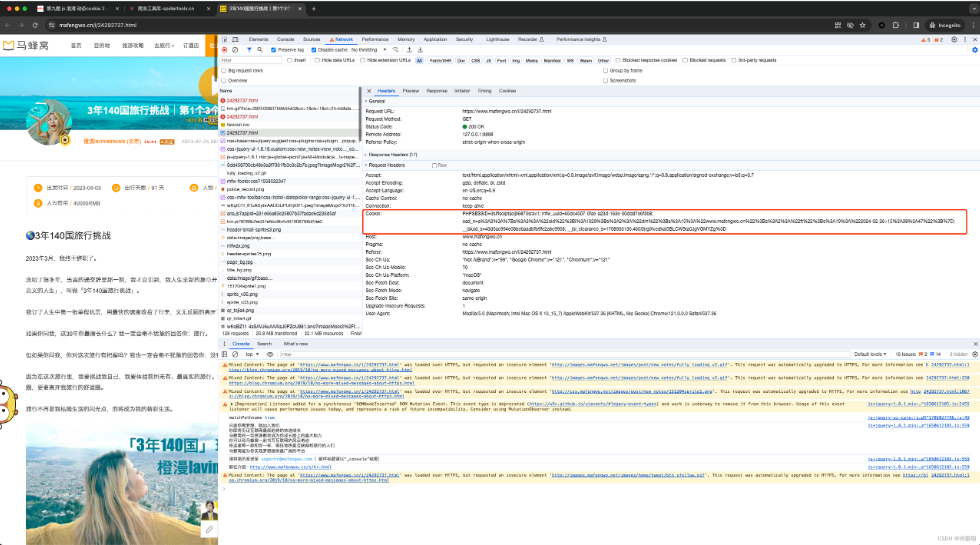Collapse the General headers section
This screenshot has height=545, width=980.
[377, 101]
